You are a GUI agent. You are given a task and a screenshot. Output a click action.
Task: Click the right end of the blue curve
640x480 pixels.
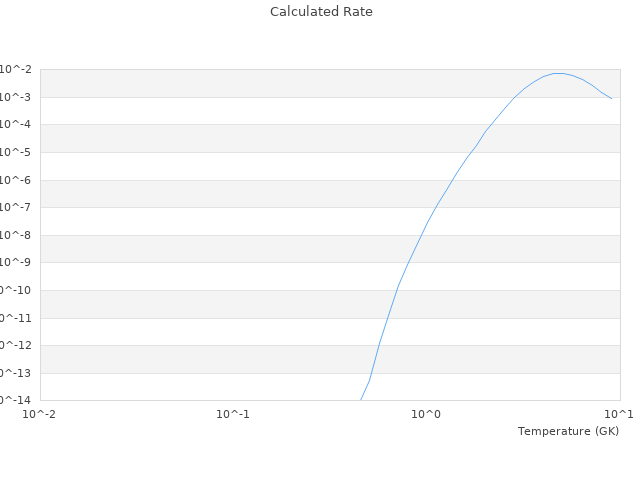(611, 98)
